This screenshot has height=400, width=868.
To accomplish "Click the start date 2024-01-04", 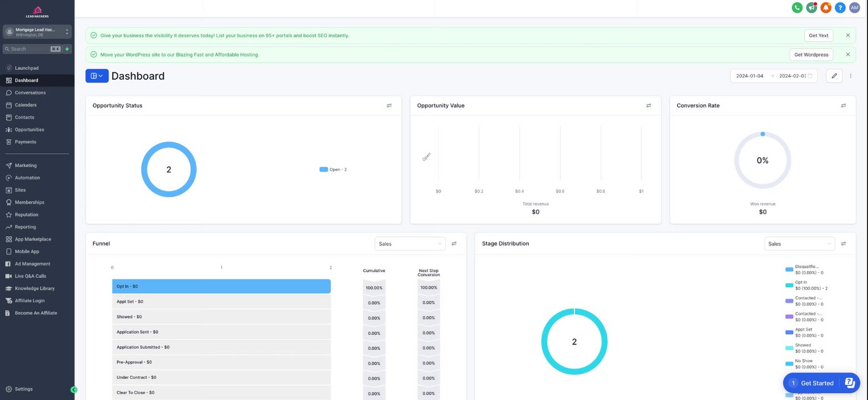I will coord(750,76).
